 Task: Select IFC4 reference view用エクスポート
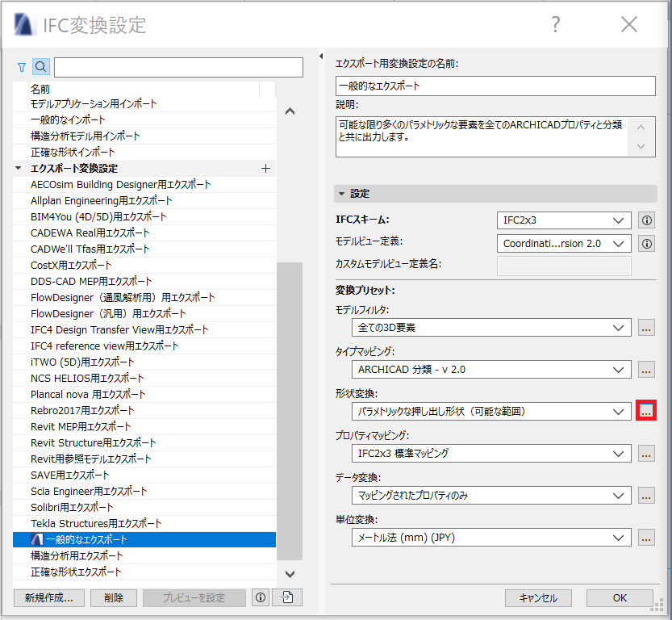coord(144,346)
